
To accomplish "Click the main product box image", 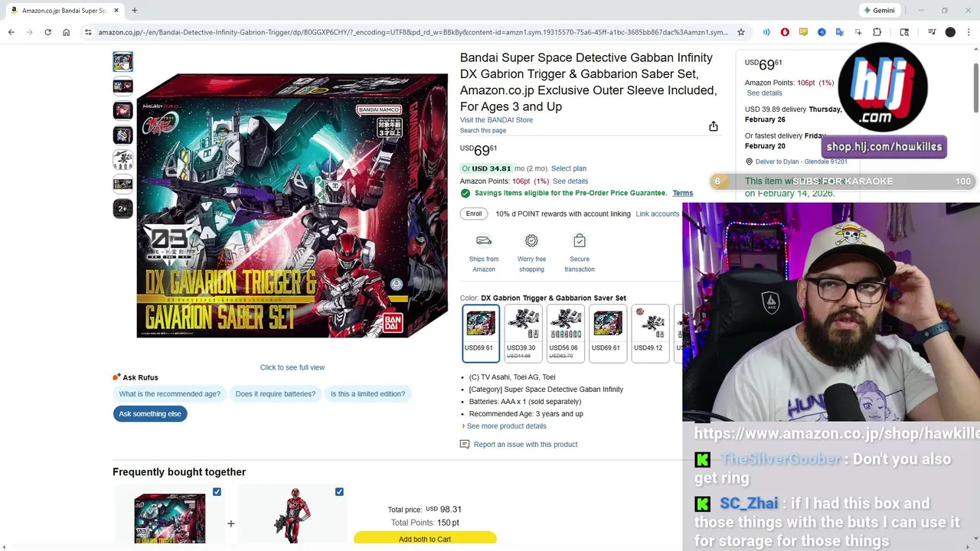I will click(x=292, y=205).
